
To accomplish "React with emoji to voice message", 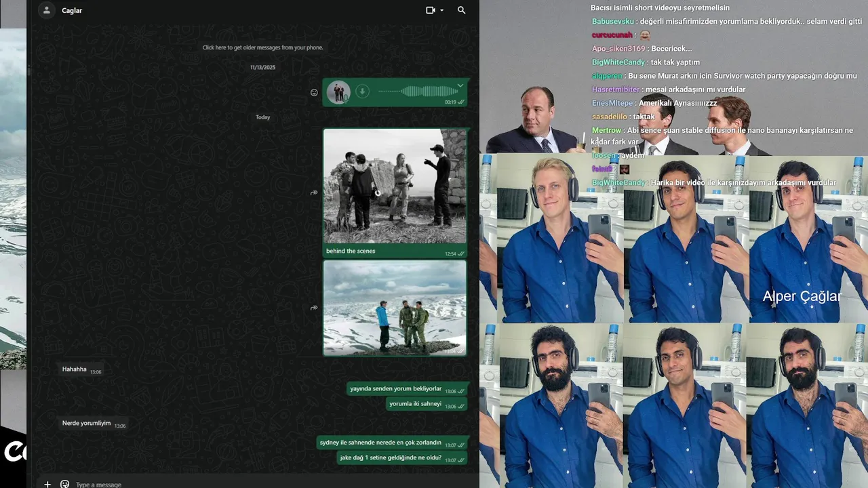I will (x=314, y=93).
